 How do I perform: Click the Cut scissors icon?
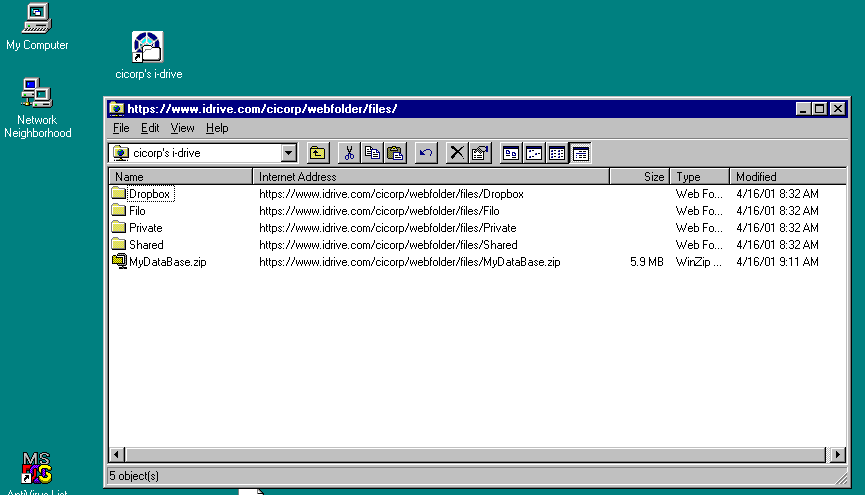tap(349, 153)
